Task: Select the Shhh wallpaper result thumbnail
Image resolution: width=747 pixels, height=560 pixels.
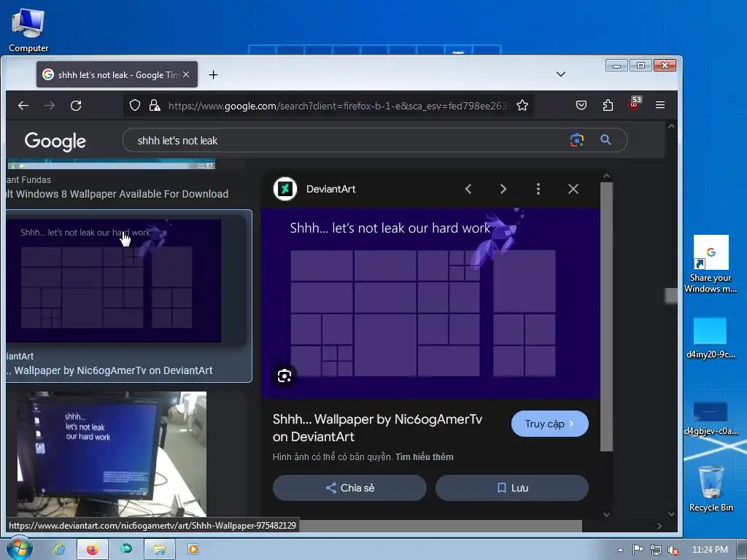Action: coord(114,281)
